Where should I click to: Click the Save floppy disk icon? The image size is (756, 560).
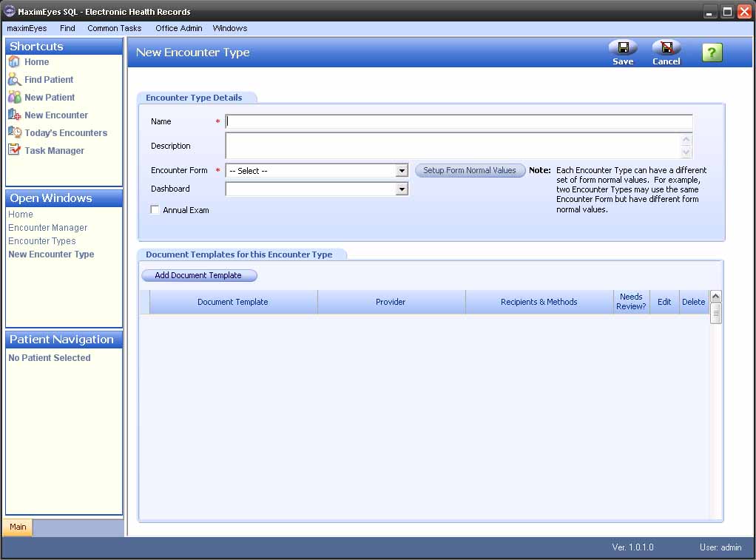pyautogui.click(x=623, y=48)
